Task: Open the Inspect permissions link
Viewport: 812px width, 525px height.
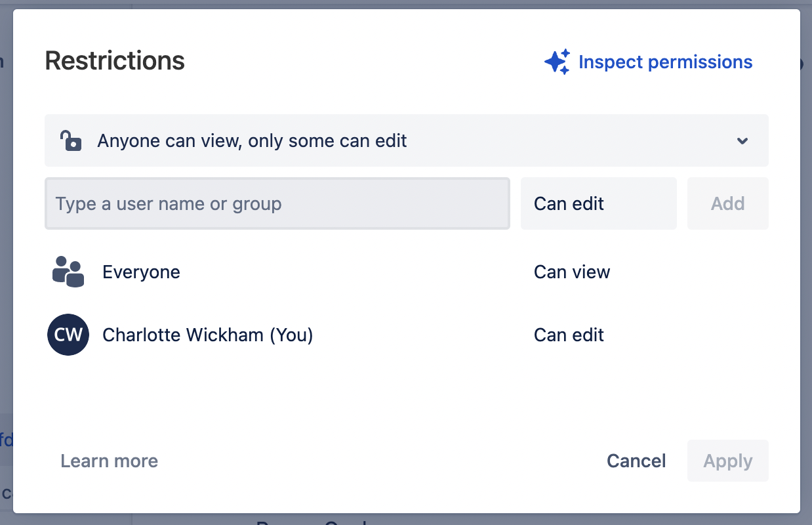Action: click(x=665, y=62)
